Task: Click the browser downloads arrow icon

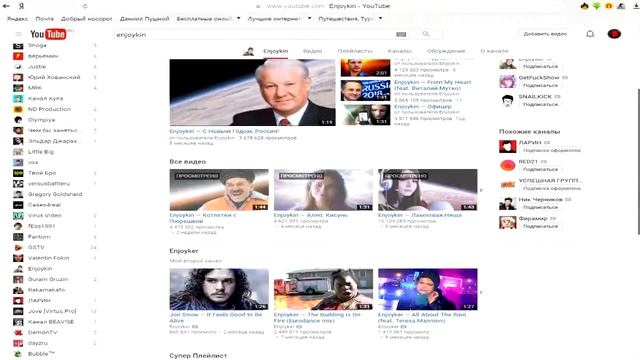Action: (x=636, y=6)
